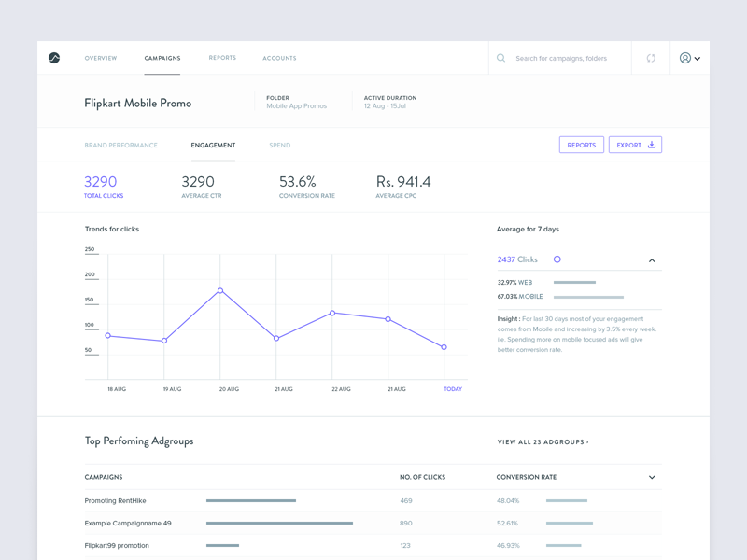Click the Promoting RentHike campaign row
747x560 pixels.
[373, 500]
